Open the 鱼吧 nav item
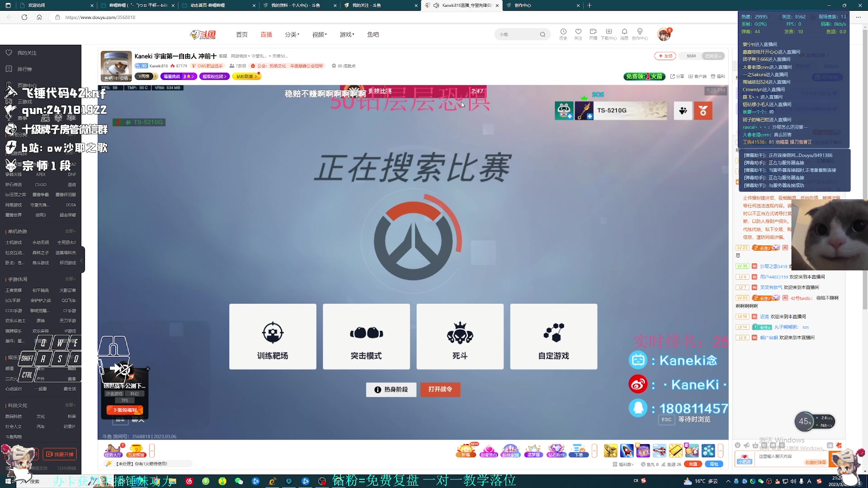 [373, 34]
